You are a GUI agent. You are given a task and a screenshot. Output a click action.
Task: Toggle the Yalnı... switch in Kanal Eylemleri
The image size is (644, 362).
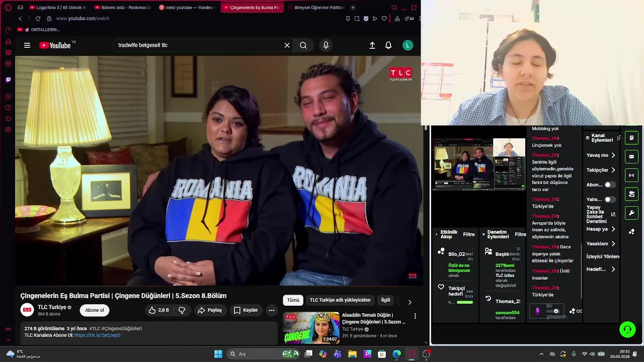tap(610, 200)
